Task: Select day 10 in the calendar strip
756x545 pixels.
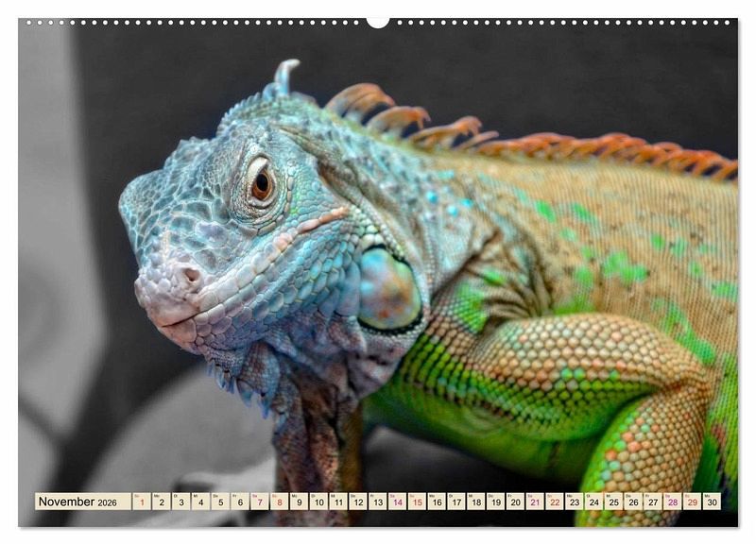Action: click(x=318, y=502)
